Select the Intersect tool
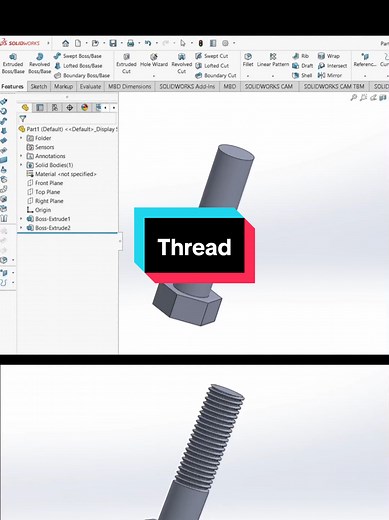389x520 pixels. pyautogui.click(x=332, y=66)
